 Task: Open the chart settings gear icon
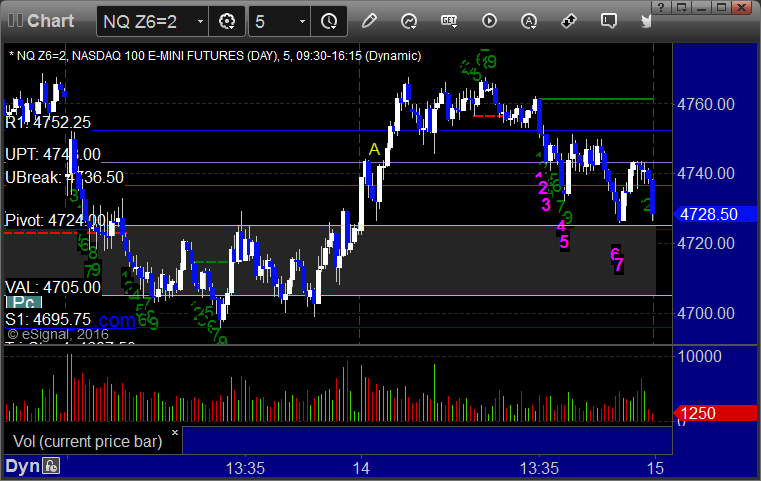227,21
